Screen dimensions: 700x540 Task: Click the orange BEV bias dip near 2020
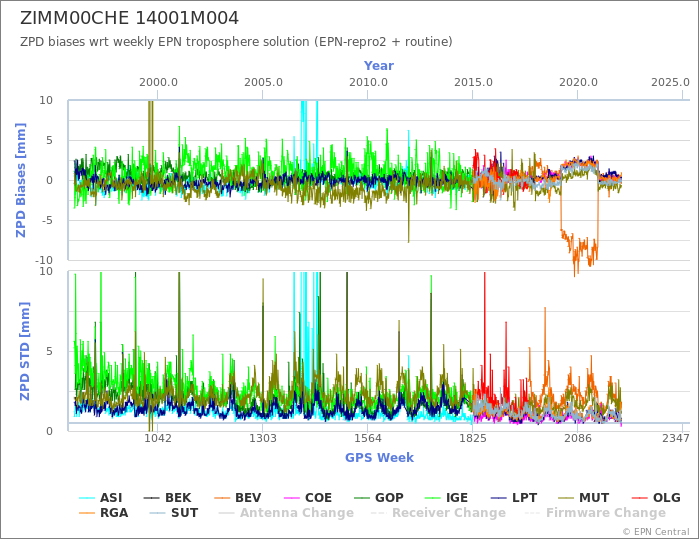click(579, 248)
